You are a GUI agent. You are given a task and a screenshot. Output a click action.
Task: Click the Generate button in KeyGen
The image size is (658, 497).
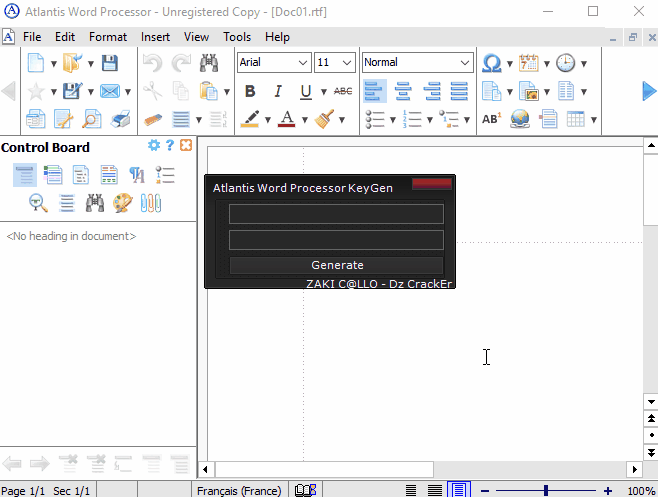337,265
